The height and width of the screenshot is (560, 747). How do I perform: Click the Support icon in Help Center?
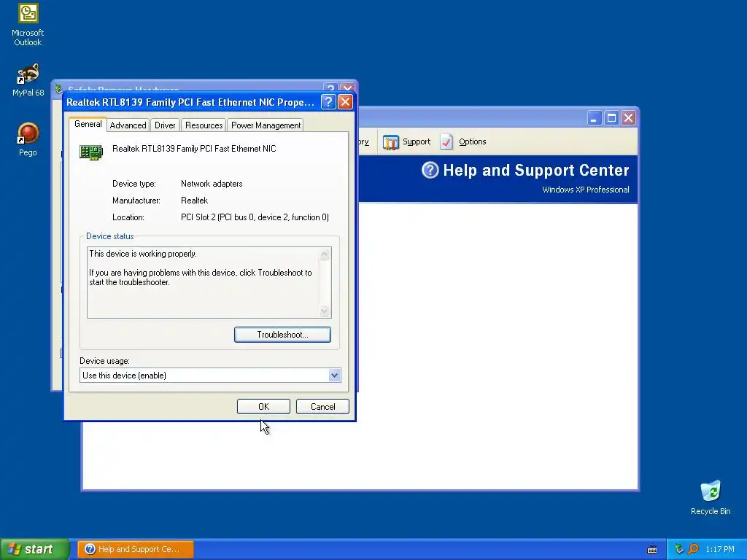pyautogui.click(x=391, y=142)
